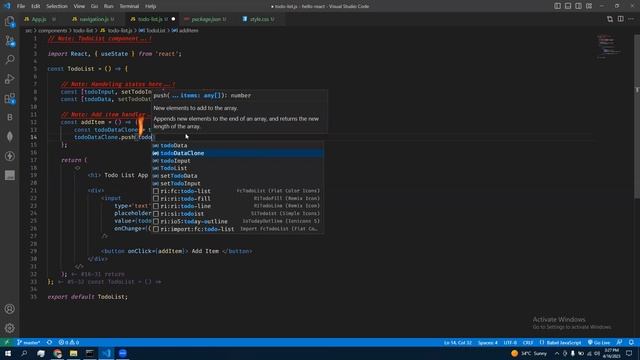Open the Go menu
640x360 pixels.
[x=94, y=6]
